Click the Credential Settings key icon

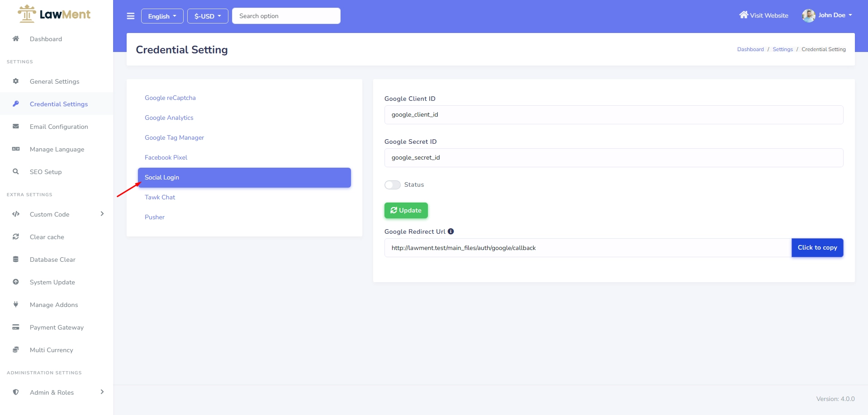point(16,104)
